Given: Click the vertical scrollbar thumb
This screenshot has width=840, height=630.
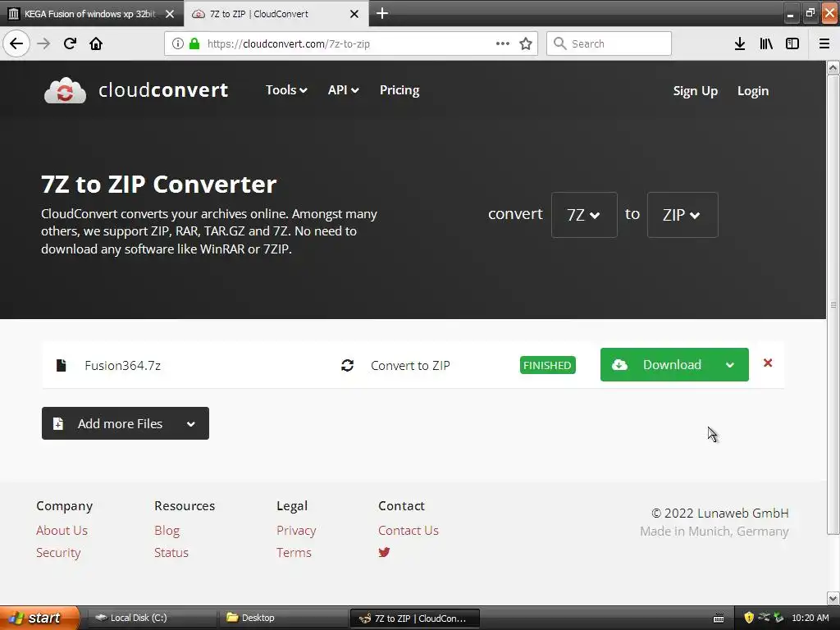Looking at the screenshot, I should pyautogui.click(x=833, y=304).
